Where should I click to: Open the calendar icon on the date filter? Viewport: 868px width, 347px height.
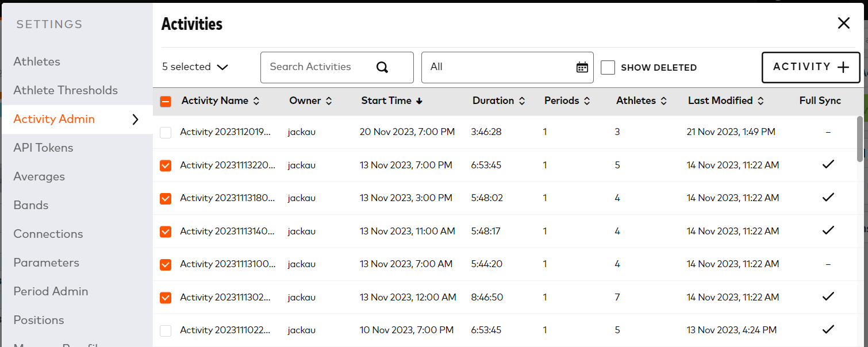click(582, 67)
